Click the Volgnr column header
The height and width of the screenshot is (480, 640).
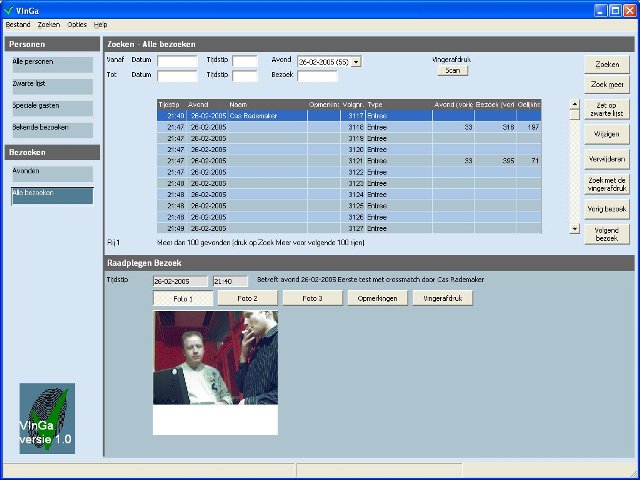pos(353,105)
